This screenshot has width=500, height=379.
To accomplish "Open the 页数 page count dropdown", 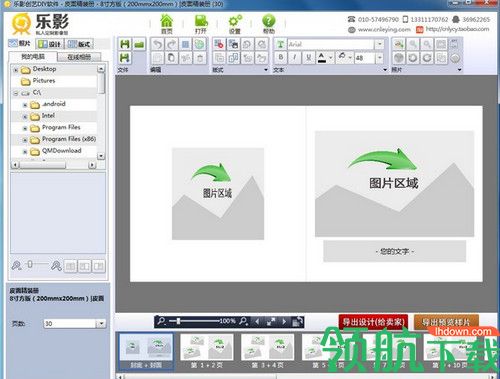I will 101,323.
